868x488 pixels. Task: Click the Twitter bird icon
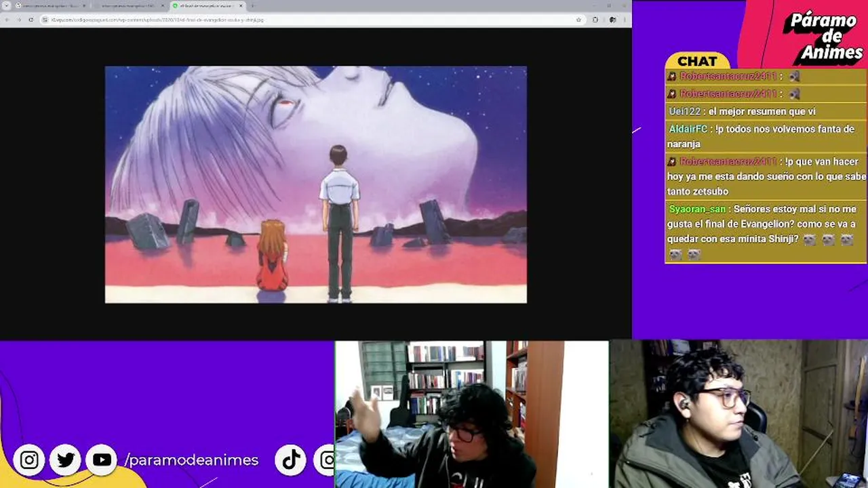click(66, 460)
